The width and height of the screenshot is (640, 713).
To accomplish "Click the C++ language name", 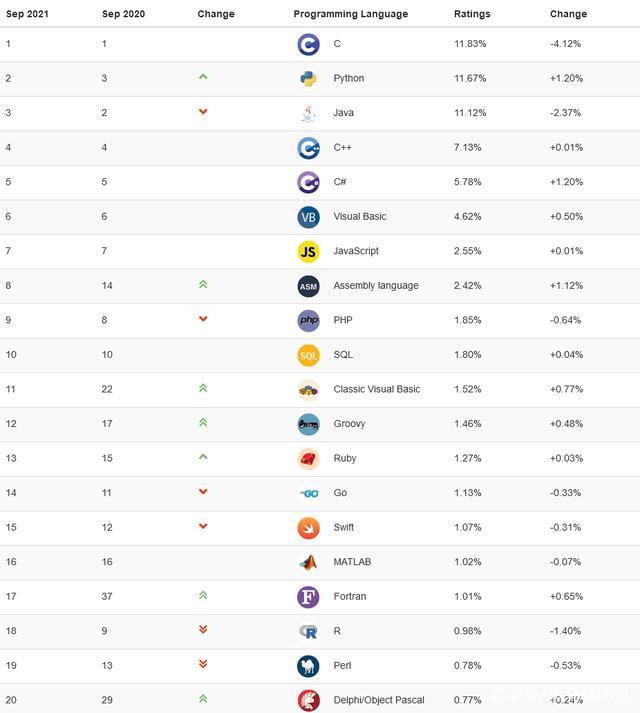I will click(342, 148).
